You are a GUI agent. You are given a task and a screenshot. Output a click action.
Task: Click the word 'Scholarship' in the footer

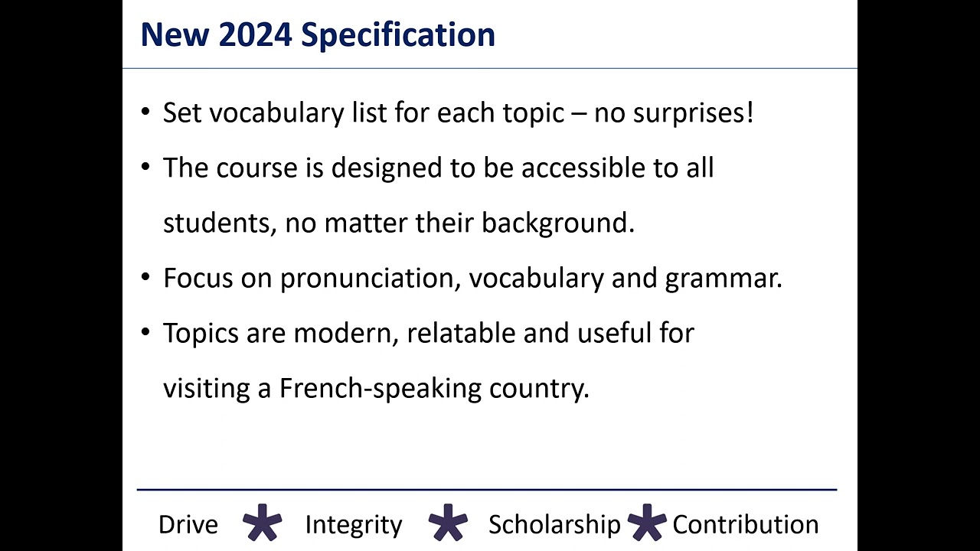554,525
